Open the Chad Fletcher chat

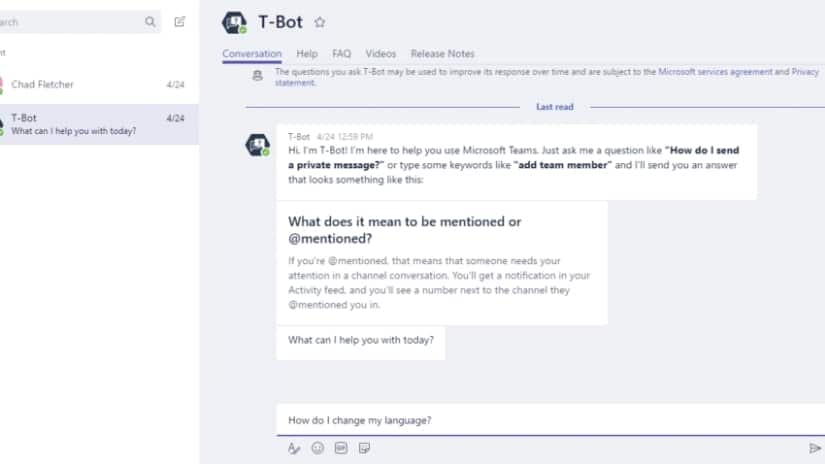99,84
